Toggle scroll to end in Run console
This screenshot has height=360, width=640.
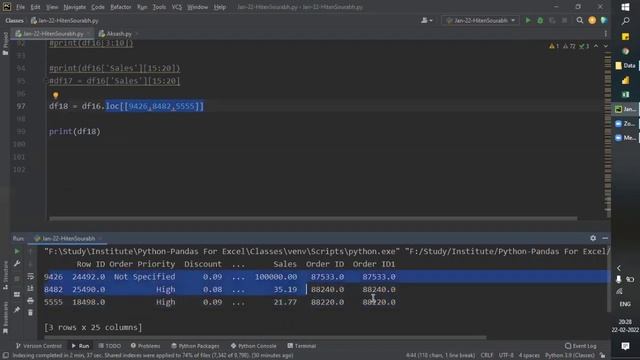point(30,289)
